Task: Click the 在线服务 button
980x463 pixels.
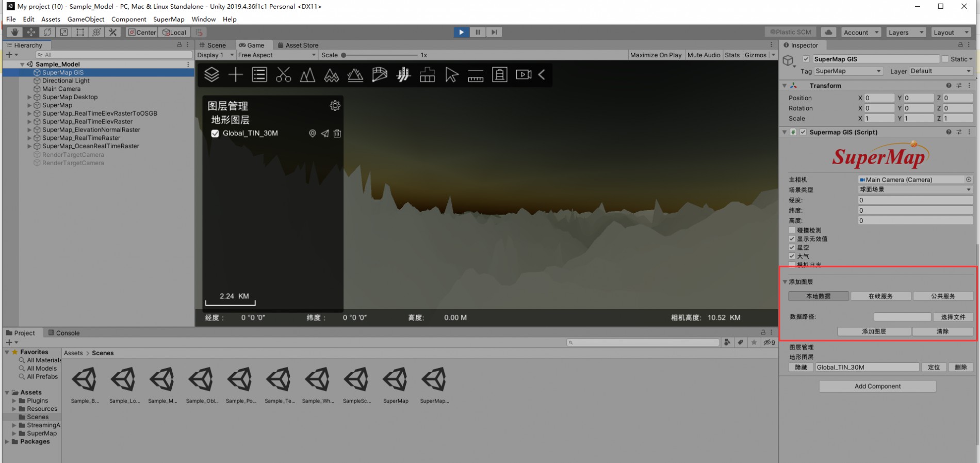Action: tap(880, 296)
